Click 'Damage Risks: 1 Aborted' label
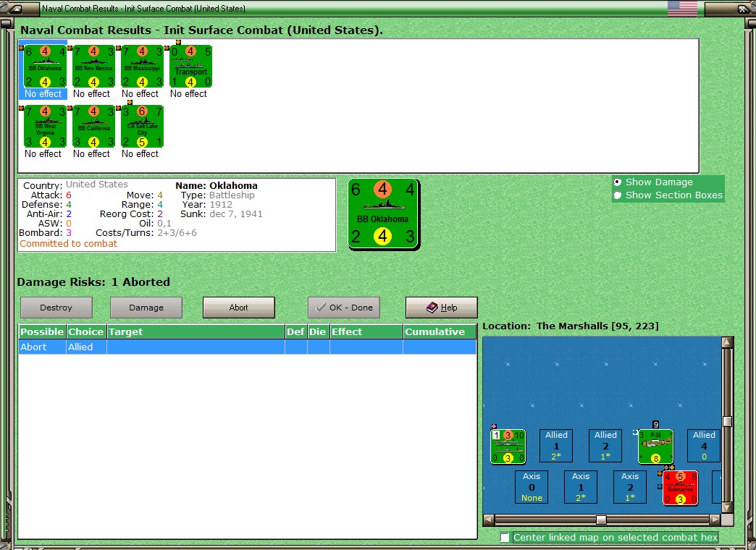This screenshot has width=756, height=550. click(93, 282)
